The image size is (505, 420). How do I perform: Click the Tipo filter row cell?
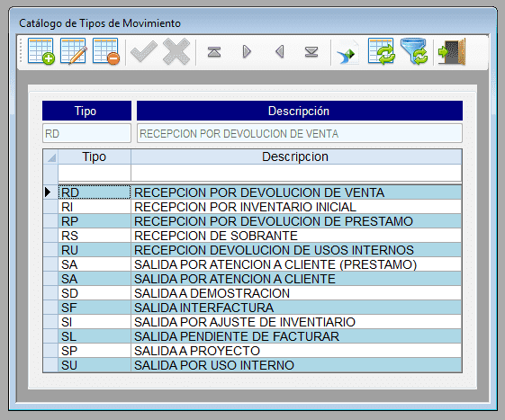point(95,173)
